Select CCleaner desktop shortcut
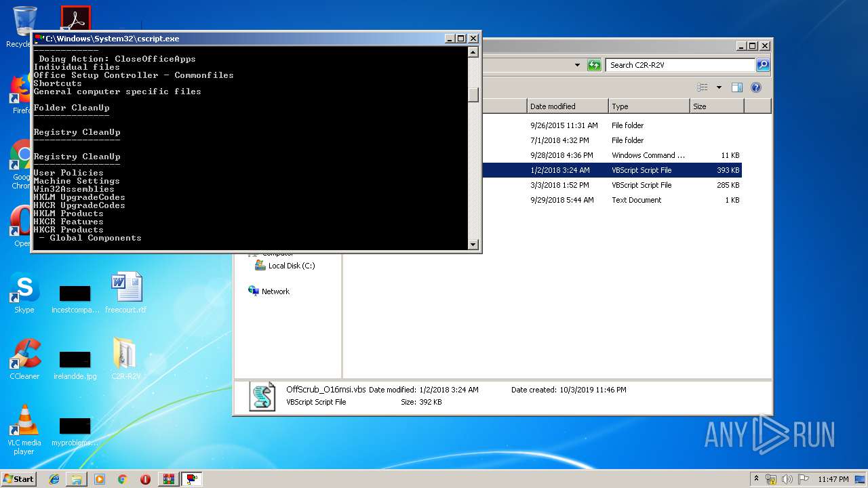868x488 pixels. pyautogui.click(x=24, y=359)
